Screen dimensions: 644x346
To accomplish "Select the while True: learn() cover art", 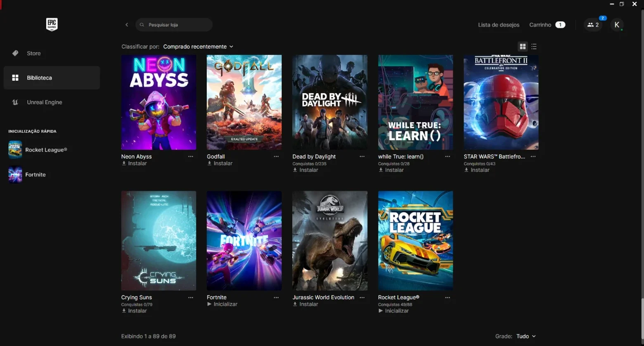I will pyautogui.click(x=416, y=102).
